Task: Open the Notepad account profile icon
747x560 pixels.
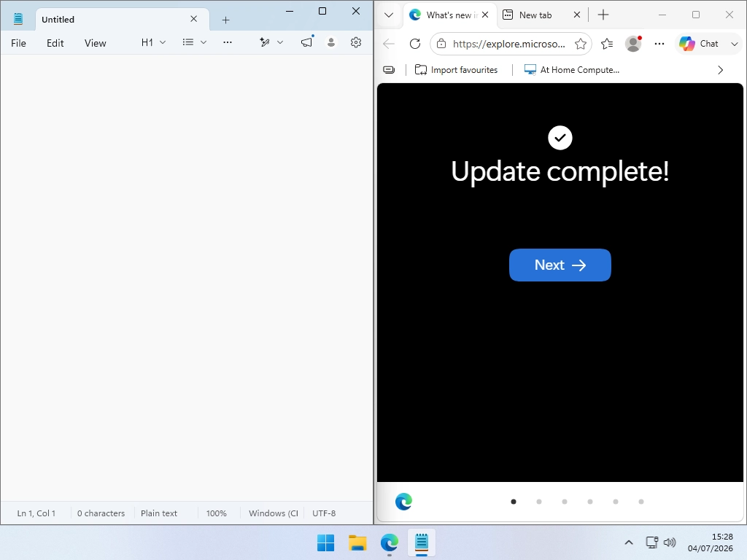Action: 331,42
